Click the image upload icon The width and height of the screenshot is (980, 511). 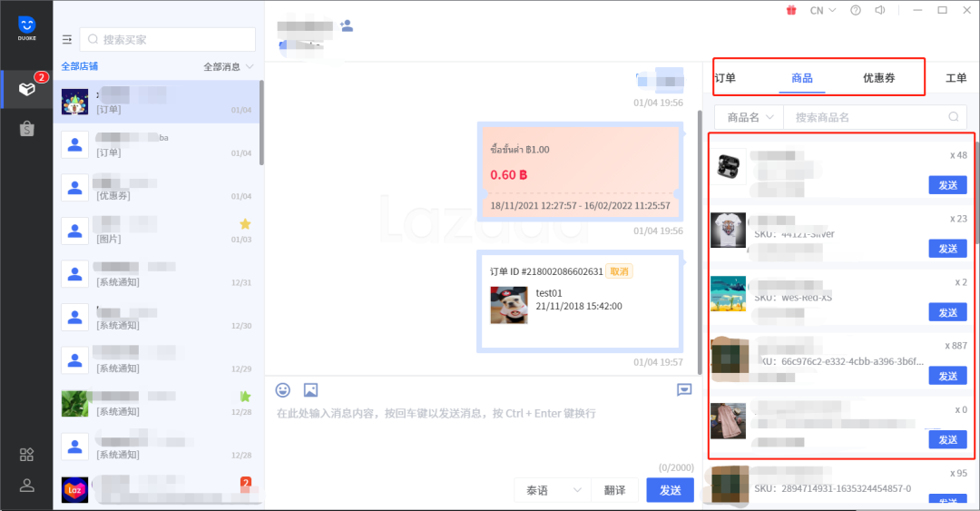point(310,389)
